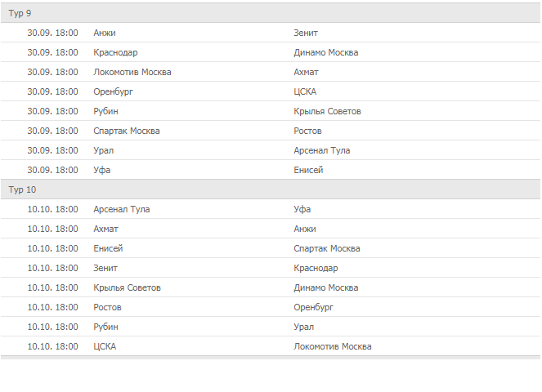Click Арсенал Тула home team in Тур 10
542x392 pixels.
tap(122, 209)
